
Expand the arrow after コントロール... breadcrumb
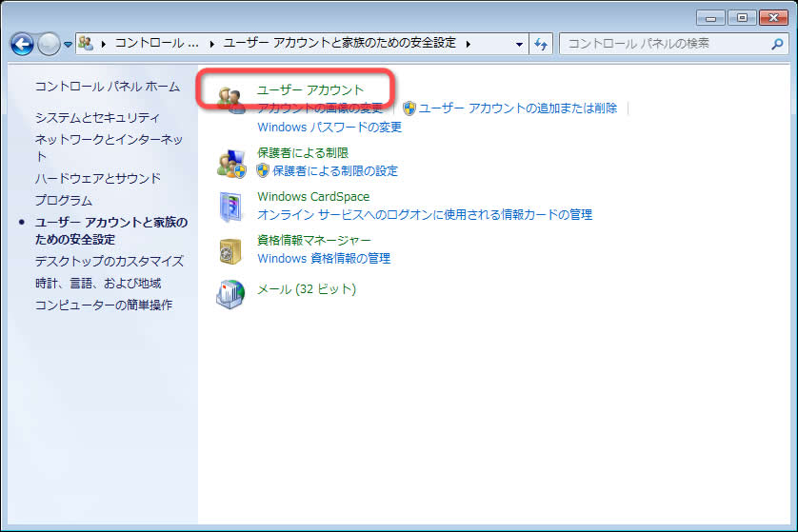pyautogui.click(x=211, y=44)
